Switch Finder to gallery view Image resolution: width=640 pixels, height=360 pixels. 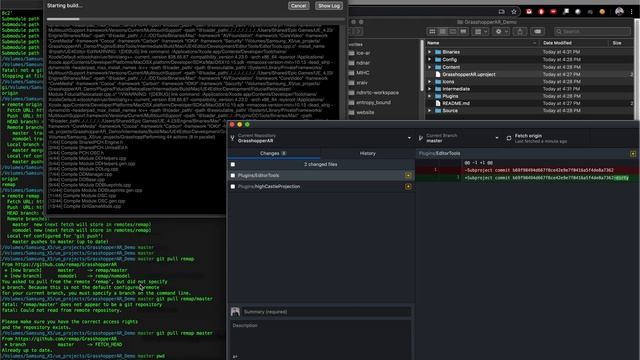tap(463, 31)
